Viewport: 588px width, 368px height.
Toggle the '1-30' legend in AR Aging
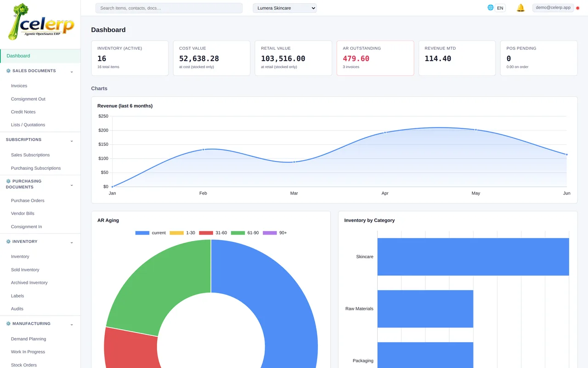tap(182, 233)
